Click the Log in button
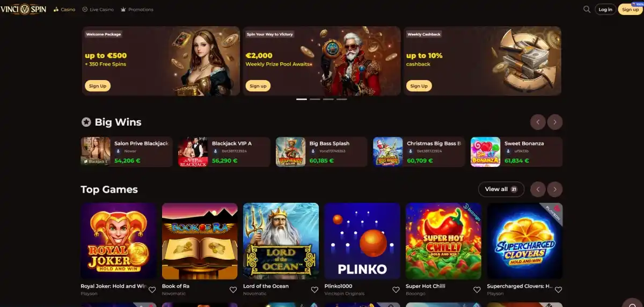 [605, 9]
